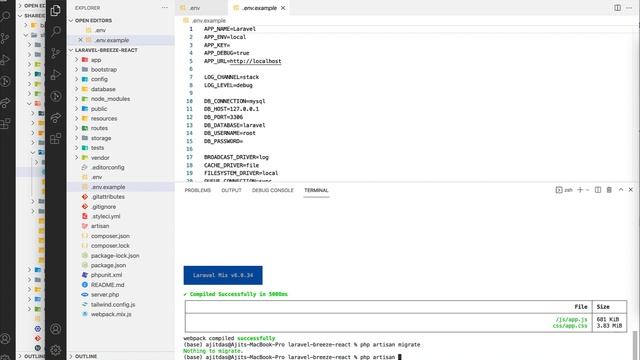The width and height of the screenshot is (640, 360).
Task: Open the webpack.mix.js file
Action: [111, 314]
